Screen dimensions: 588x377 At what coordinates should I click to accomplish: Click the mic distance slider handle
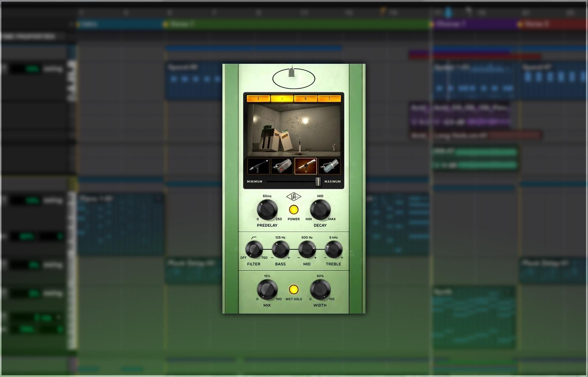pos(318,181)
